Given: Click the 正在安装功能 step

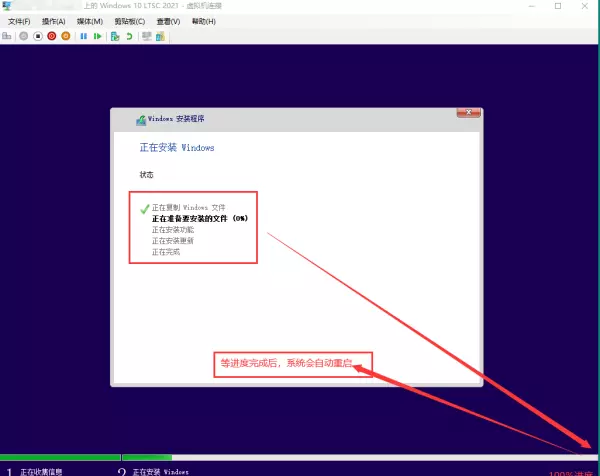Looking at the screenshot, I should coord(173,230).
